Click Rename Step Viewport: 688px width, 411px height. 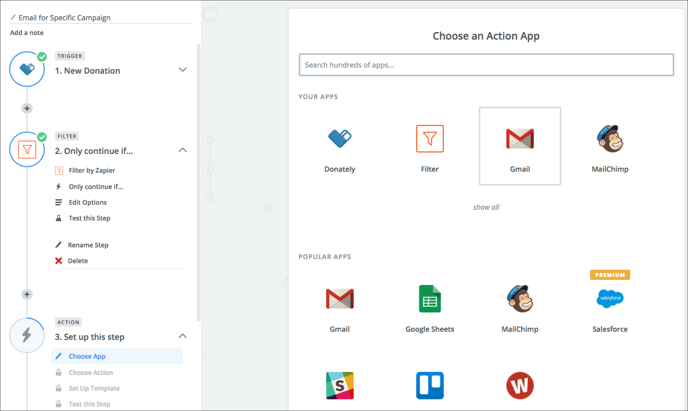coord(88,245)
